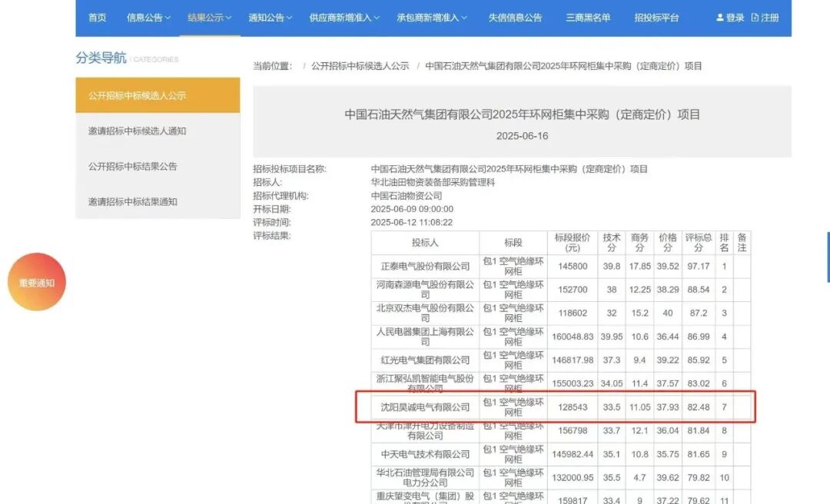
Task: Click bidder 河南森源电气股份有限公司
Action: [425, 290]
